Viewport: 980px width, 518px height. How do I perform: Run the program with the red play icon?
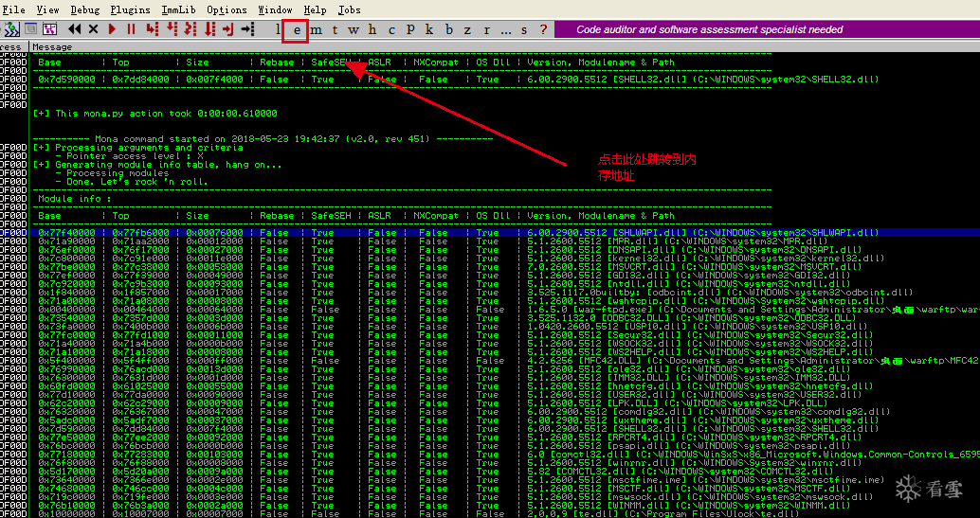coord(113,28)
